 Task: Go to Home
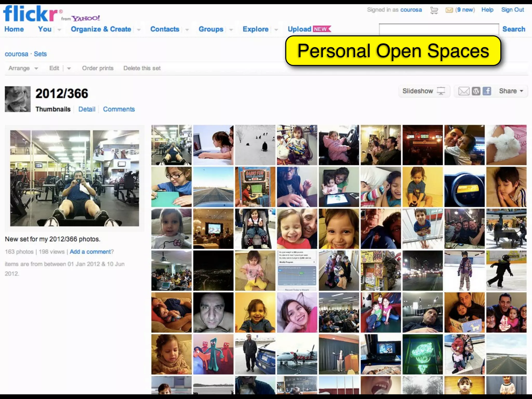14,29
